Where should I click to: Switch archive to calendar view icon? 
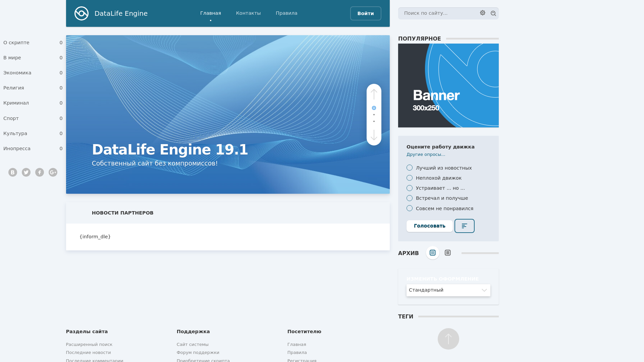coord(433,253)
